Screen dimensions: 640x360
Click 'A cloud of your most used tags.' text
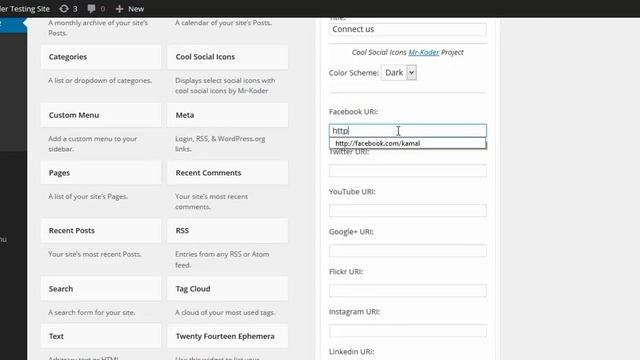(x=225, y=312)
